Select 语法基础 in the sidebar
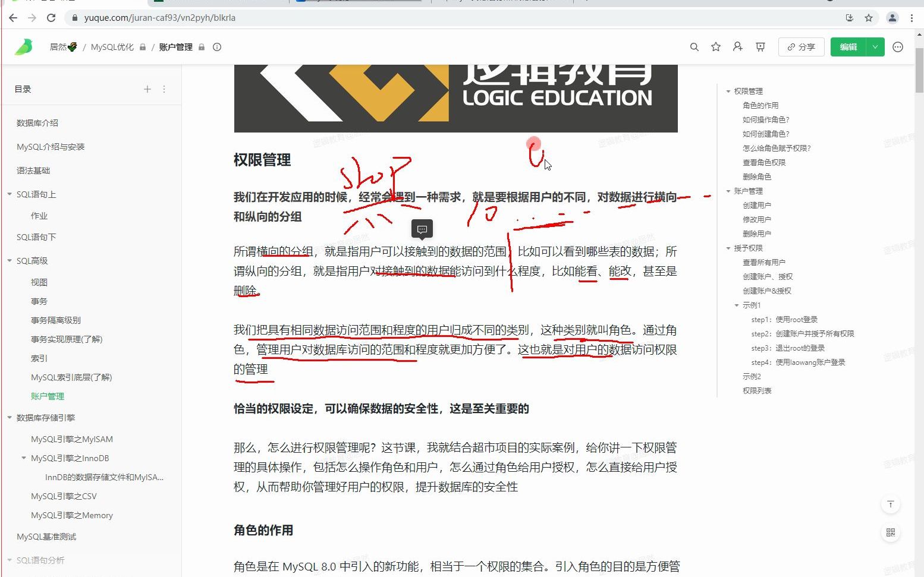The image size is (924, 577). click(x=33, y=171)
